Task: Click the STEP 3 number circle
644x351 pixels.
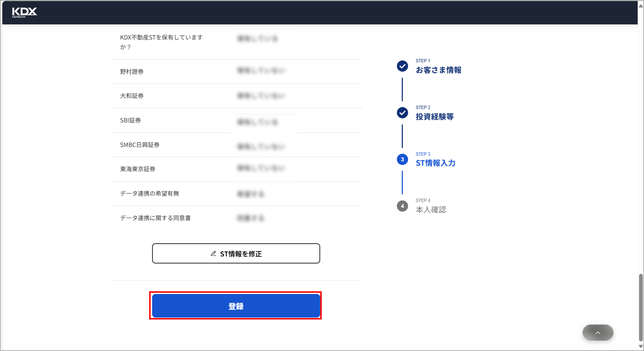Action: pyautogui.click(x=402, y=159)
